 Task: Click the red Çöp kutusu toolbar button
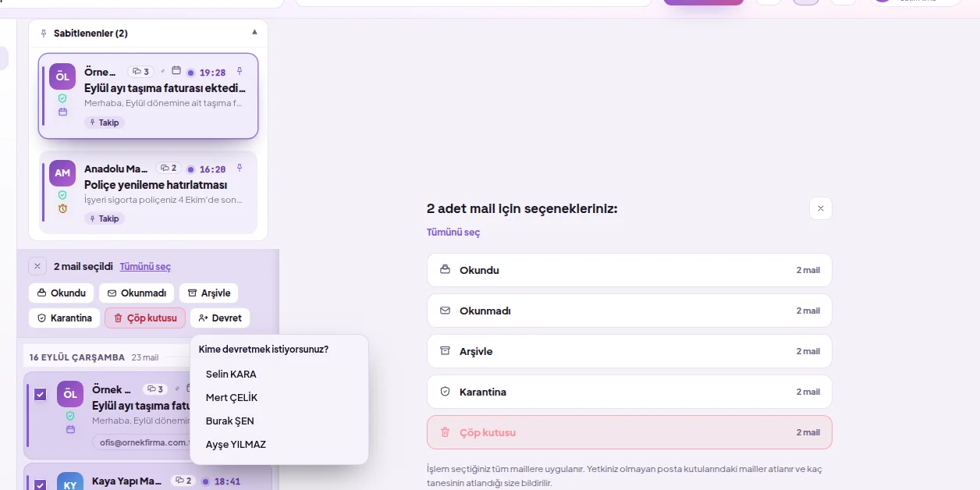[145, 318]
